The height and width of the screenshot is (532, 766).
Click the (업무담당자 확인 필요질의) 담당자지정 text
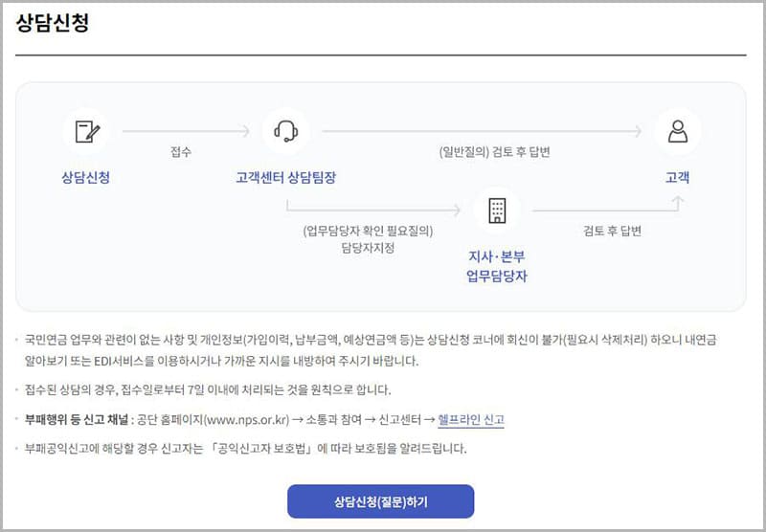pyautogui.click(x=368, y=239)
